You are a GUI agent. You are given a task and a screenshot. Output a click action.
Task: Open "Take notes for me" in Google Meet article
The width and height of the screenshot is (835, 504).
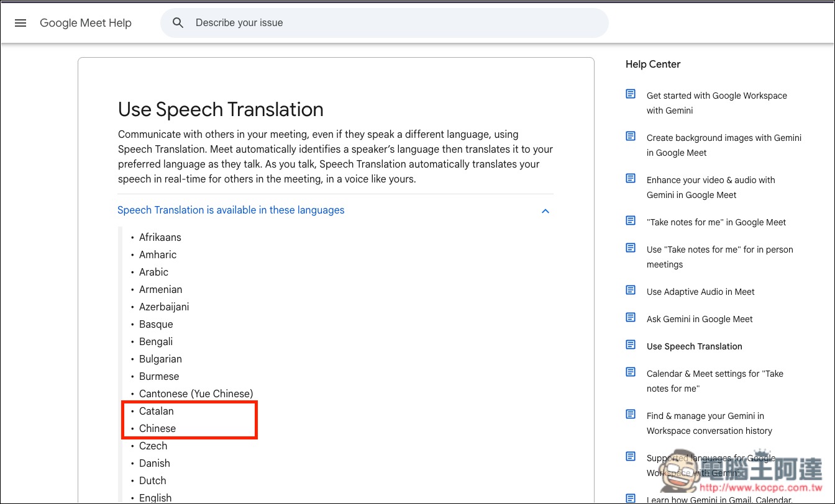tap(716, 222)
